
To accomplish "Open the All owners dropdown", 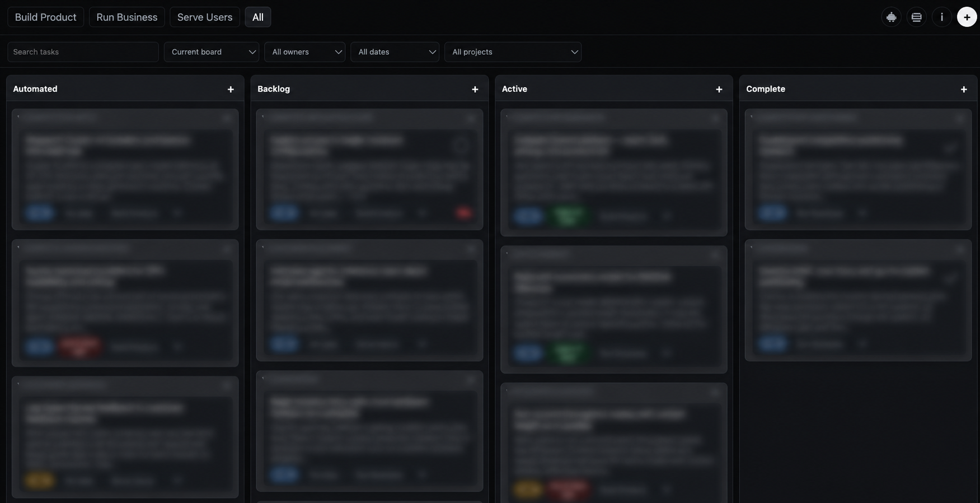I will [x=305, y=52].
